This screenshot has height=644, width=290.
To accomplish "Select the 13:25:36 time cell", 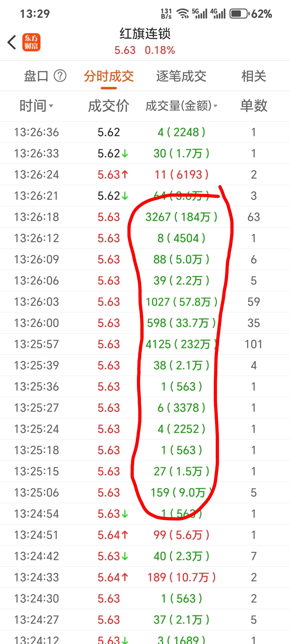I will point(37,387).
